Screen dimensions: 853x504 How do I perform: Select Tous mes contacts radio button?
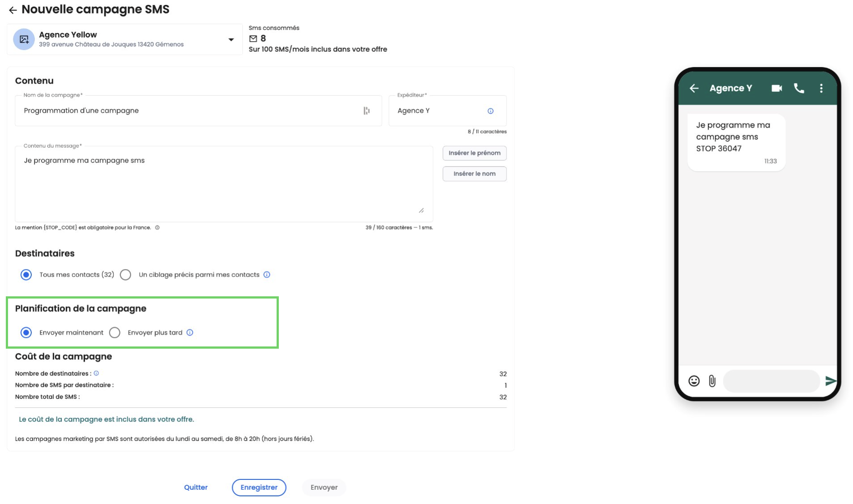pyautogui.click(x=26, y=275)
